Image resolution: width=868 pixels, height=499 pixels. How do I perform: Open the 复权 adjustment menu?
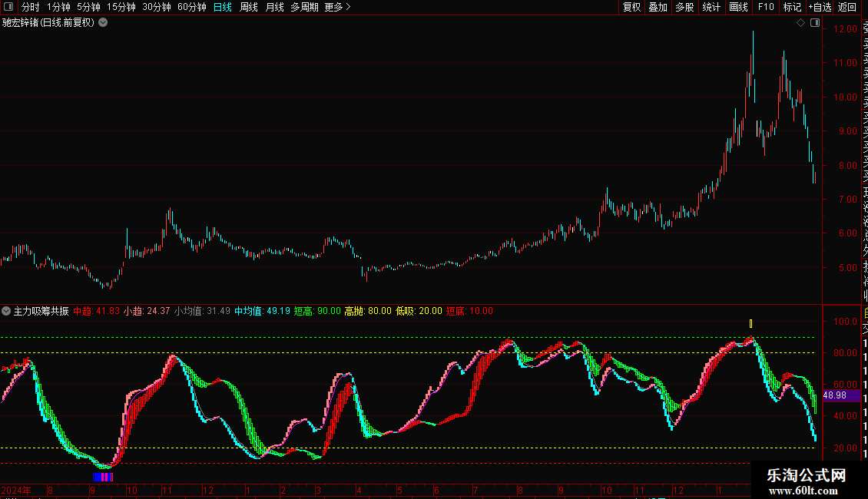(x=631, y=7)
